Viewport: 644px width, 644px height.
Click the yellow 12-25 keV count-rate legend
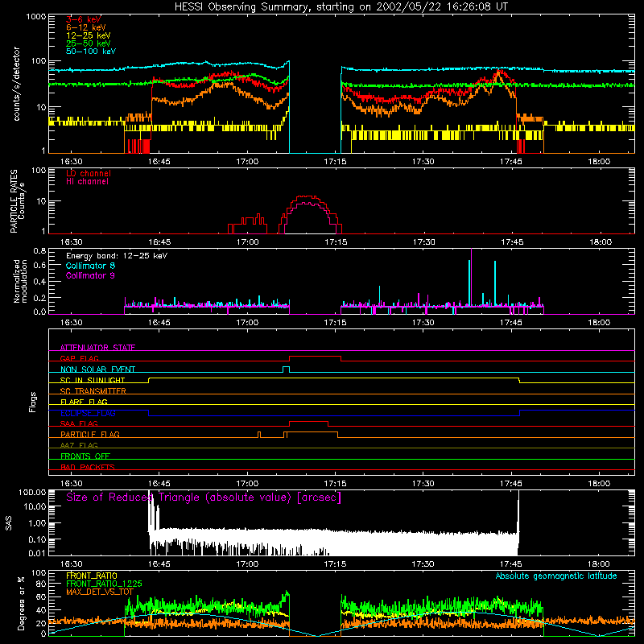(89, 35)
